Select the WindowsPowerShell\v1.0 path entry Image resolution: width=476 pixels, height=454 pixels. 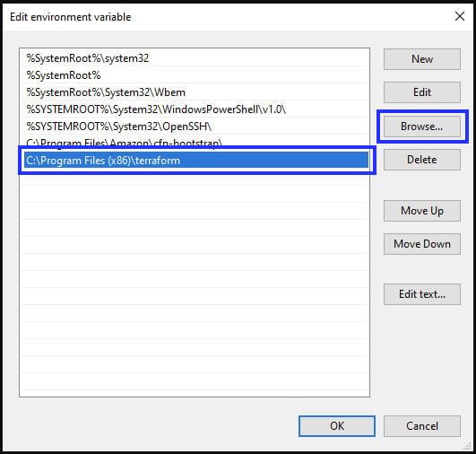pos(195,109)
